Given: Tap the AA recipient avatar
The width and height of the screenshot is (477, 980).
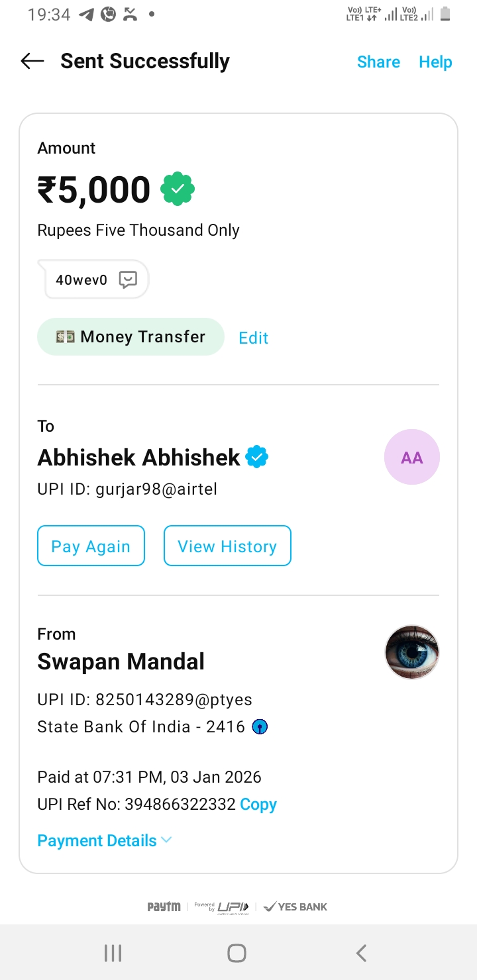Looking at the screenshot, I should point(411,458).
